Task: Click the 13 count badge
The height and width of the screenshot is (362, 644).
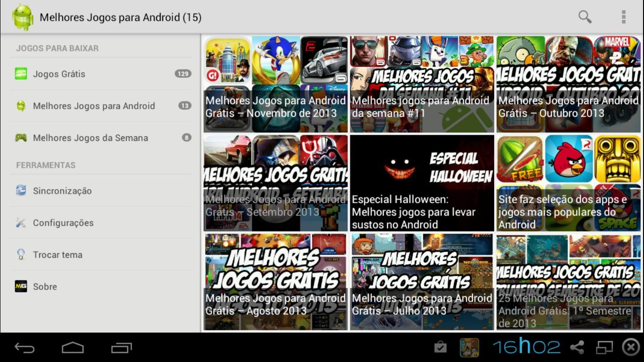Action: tap(185, 106)
